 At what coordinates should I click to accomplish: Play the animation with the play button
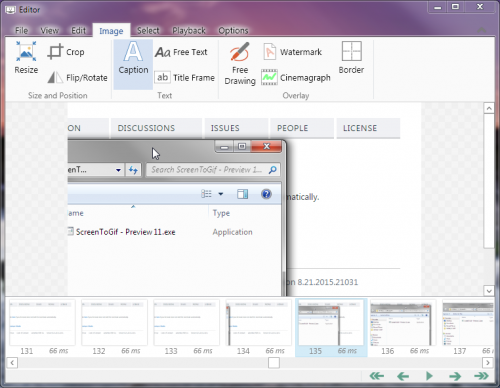click(x=429, y=376)
